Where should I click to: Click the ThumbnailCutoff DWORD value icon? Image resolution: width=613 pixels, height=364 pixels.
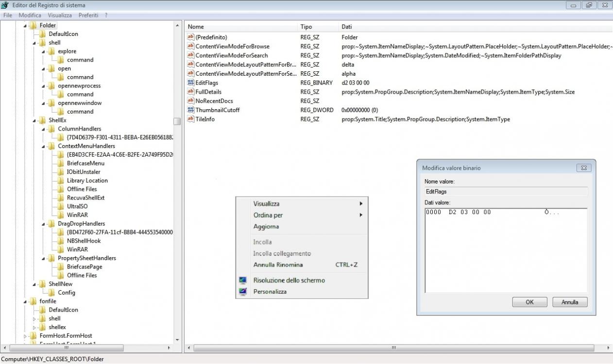click(x=190, y=110)
